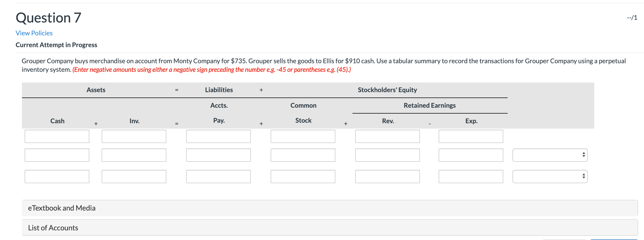Click the Cash input in the first row

(57, 136)
